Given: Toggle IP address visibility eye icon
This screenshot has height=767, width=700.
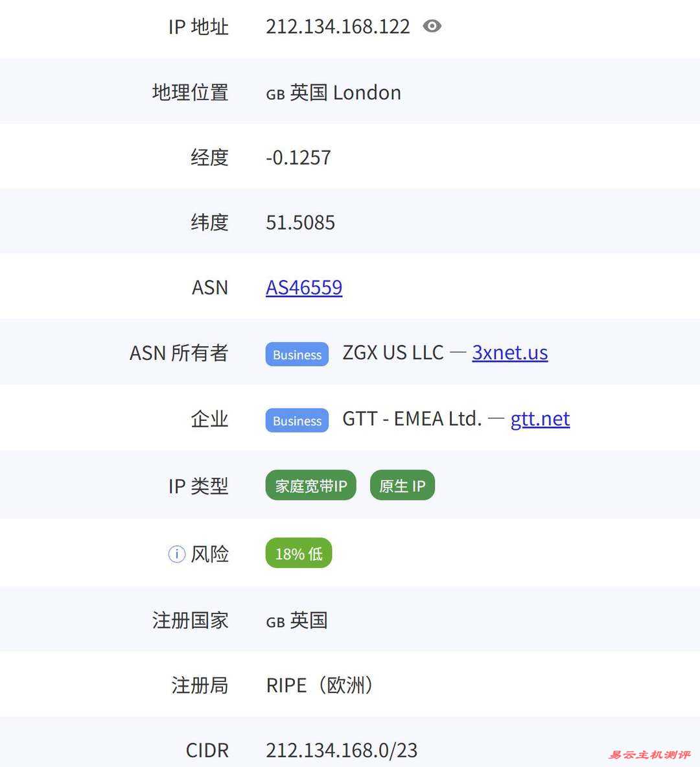Looking at the screenshot, I should click(x=432, y=26).
